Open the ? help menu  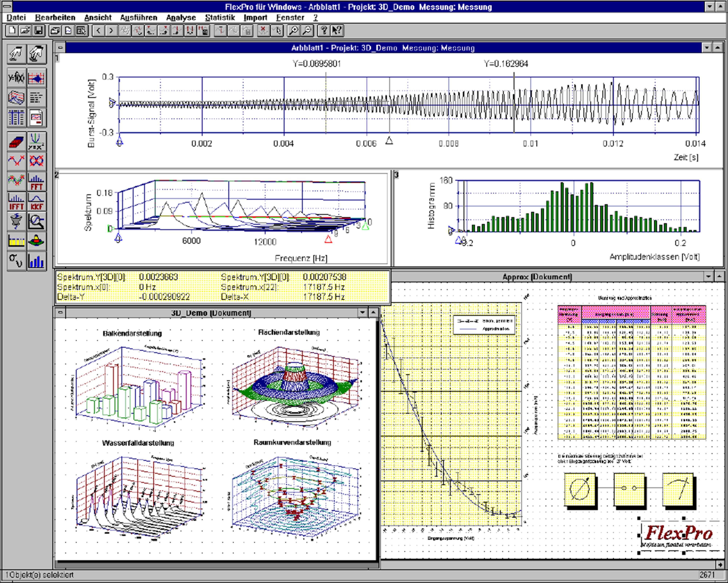(315, 17)
